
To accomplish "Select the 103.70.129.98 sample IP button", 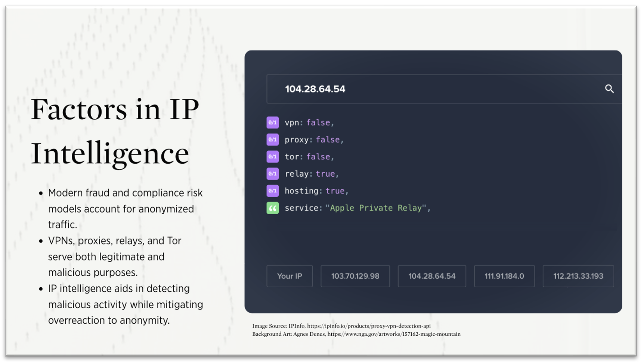I will (355, 276).
